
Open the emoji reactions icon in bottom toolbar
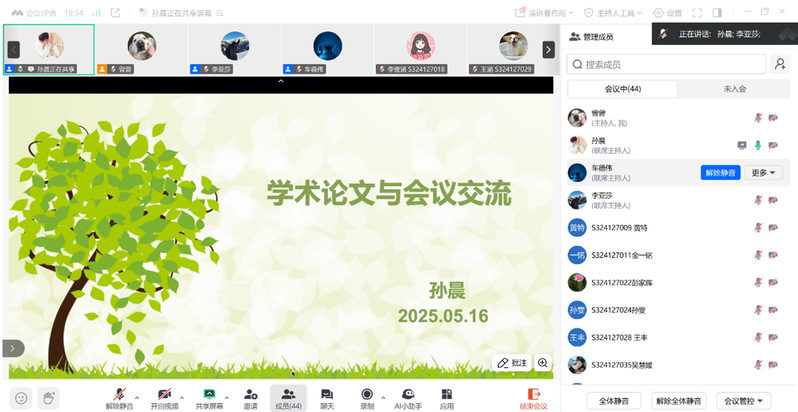[x=21, y=397]
